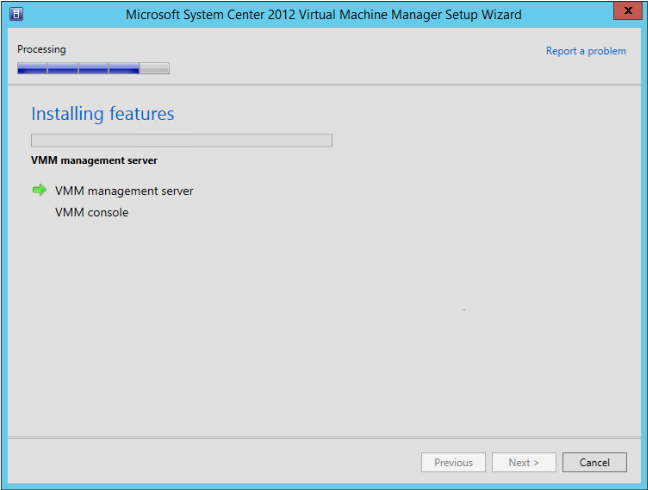648x490 pixels.
Task: Select VMM console in the feature list
Action: click(92, 212)
